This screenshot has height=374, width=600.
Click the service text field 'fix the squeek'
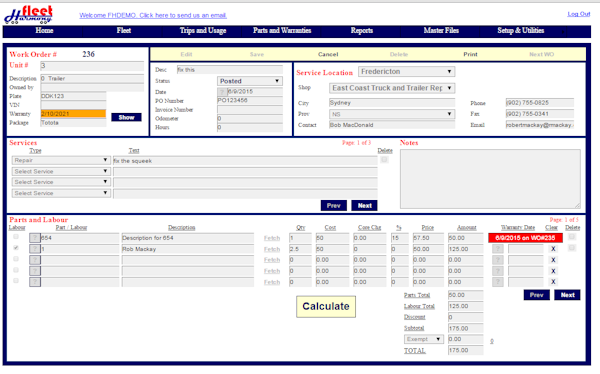pyautogui.click(x=245, y=161)
